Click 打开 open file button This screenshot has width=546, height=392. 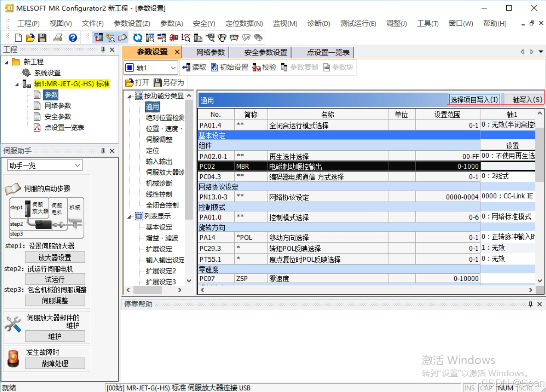tap(137, 83)
